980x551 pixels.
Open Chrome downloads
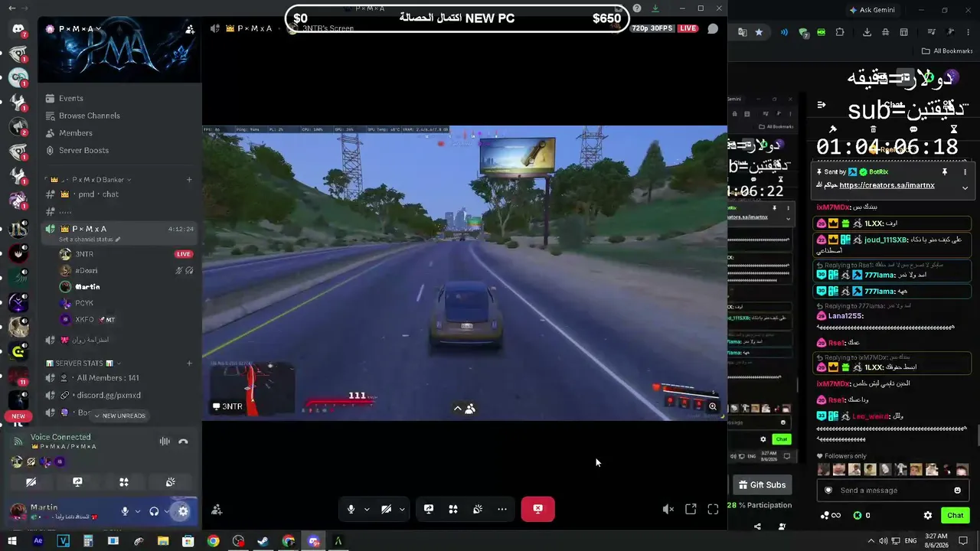coord(867,32)
